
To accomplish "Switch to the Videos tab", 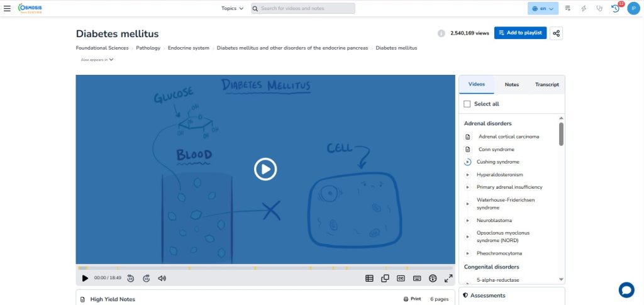I will tap(477, 84).
